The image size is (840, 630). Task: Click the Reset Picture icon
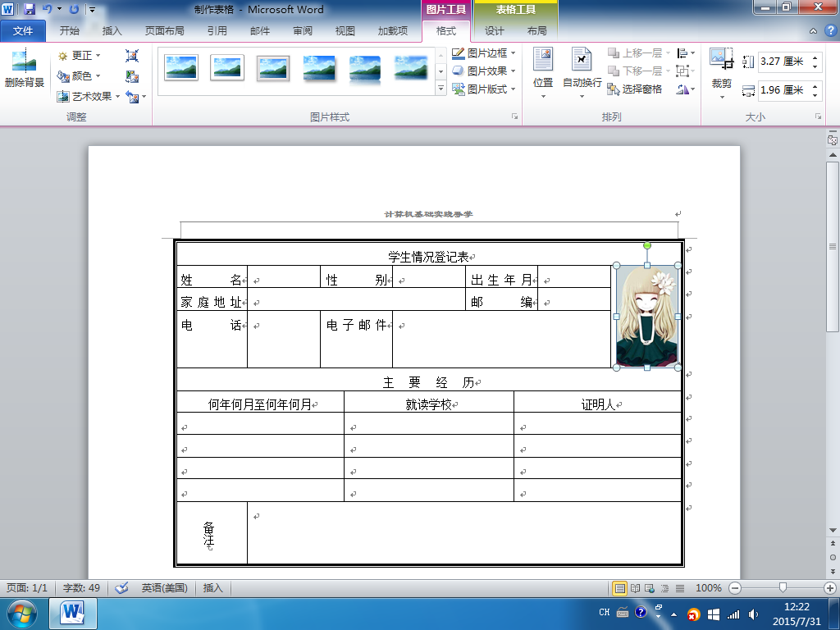(x=132, y=97)
